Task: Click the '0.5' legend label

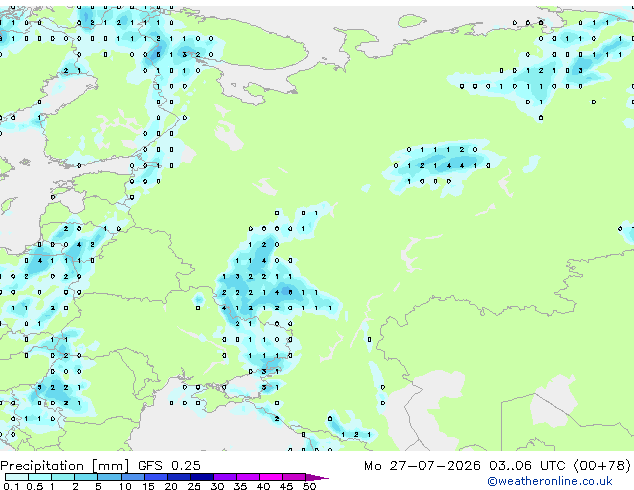Action: point(35,486)
